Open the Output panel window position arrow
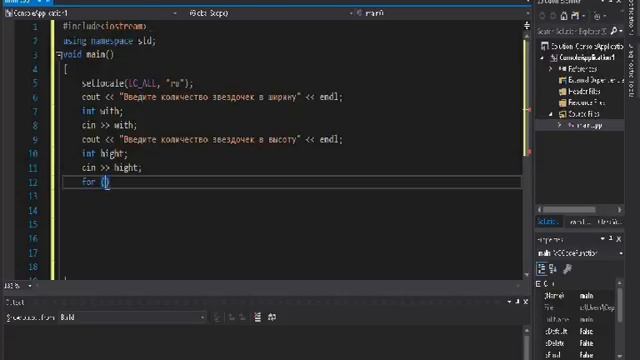The height and width of the screenshot is (360, 640). point(509,302)
